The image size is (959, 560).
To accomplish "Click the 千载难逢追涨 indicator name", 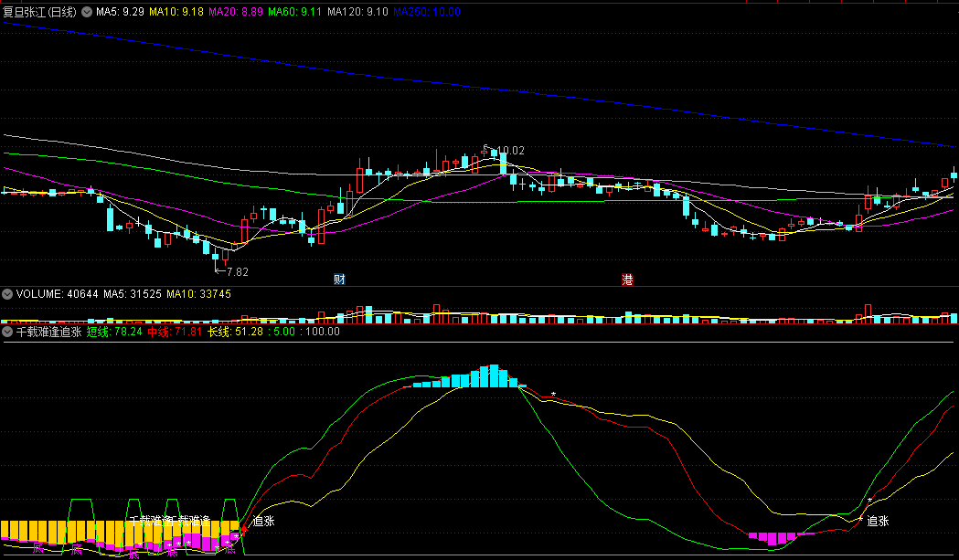I will [48, 332].
